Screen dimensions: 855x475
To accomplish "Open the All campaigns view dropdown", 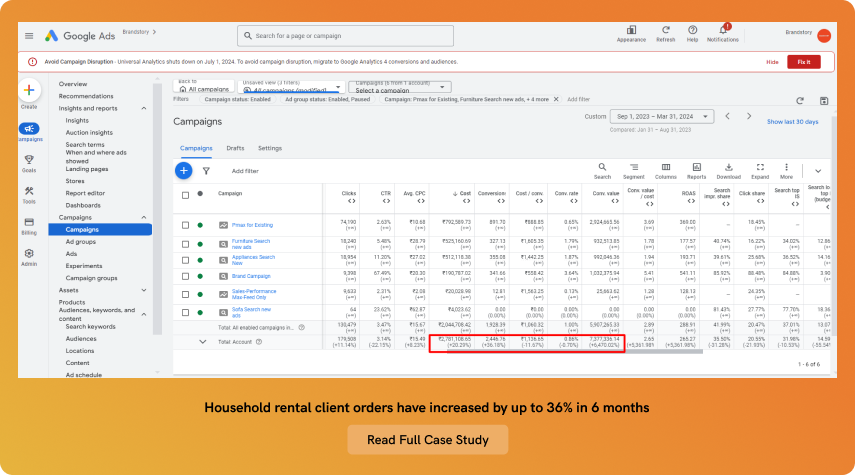I will [291, 87].
